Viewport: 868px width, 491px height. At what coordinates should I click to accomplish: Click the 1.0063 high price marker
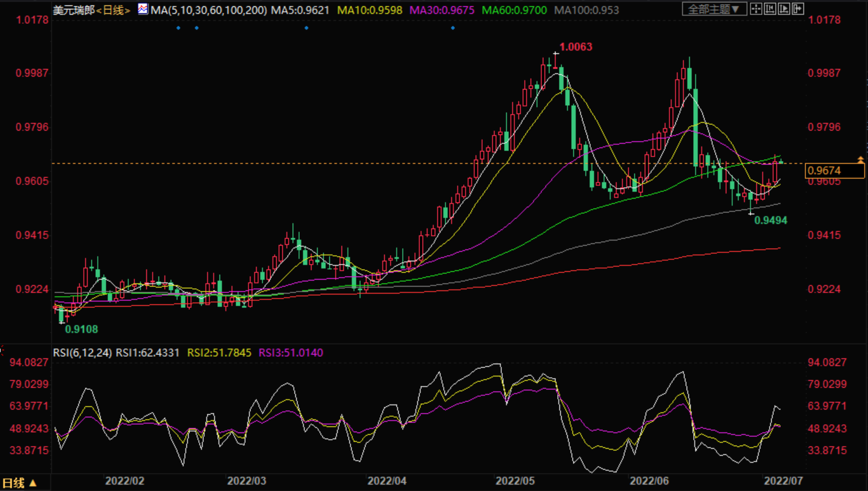pyautogui.click(x=575, y=47)
